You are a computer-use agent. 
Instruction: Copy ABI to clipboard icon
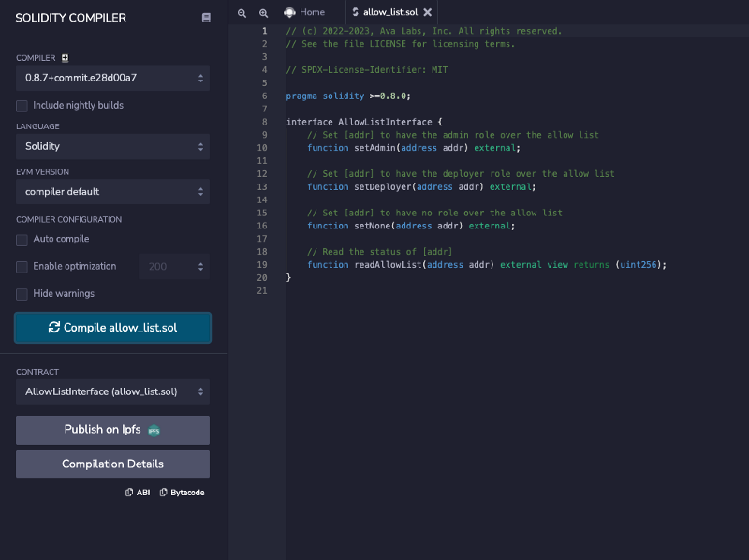tap(129, 493)
